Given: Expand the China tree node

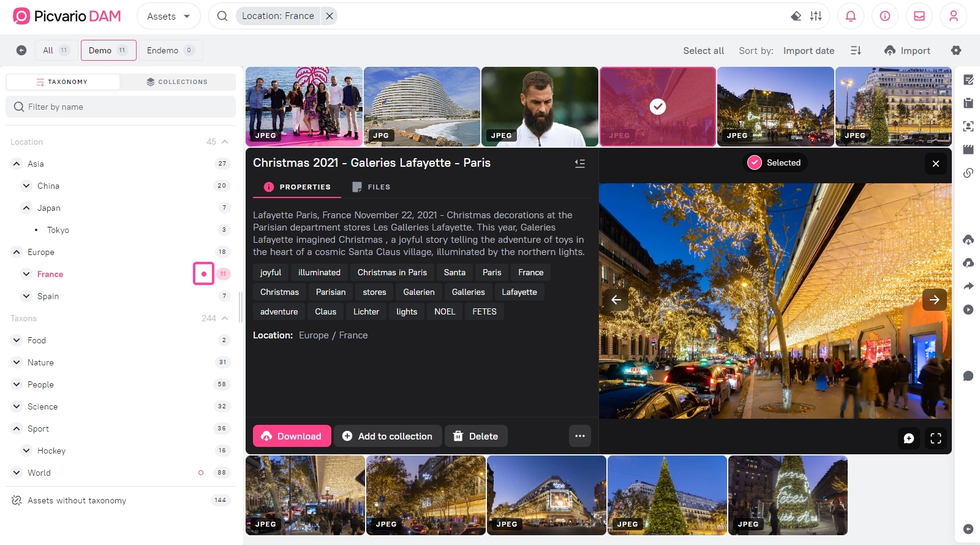Looking at the screenshot, I should tap(26, 186).
